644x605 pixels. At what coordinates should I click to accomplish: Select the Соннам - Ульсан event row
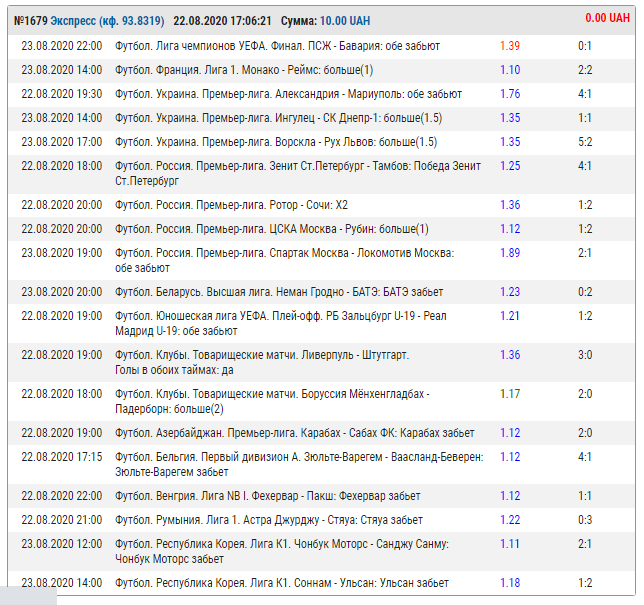(321, 583)
